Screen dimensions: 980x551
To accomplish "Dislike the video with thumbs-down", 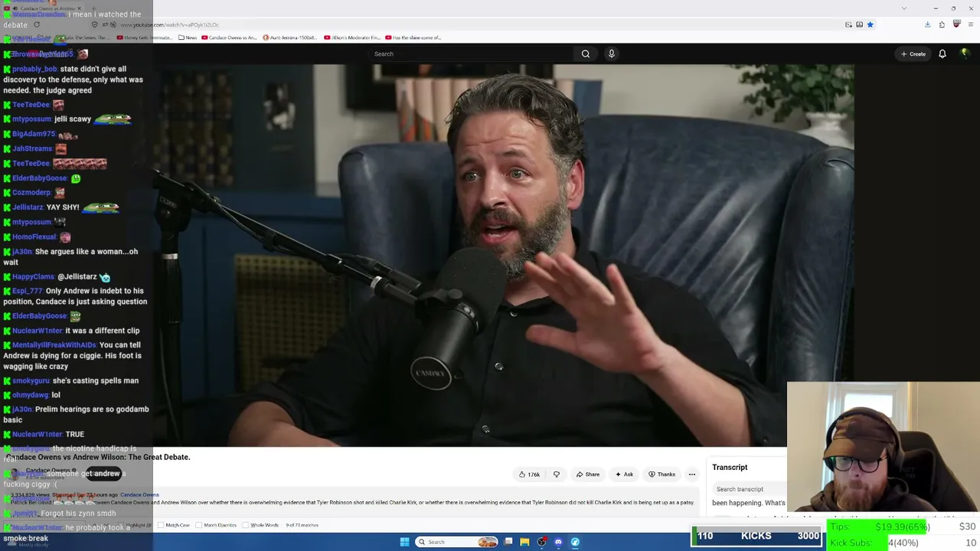I will (x=557, y=474).
